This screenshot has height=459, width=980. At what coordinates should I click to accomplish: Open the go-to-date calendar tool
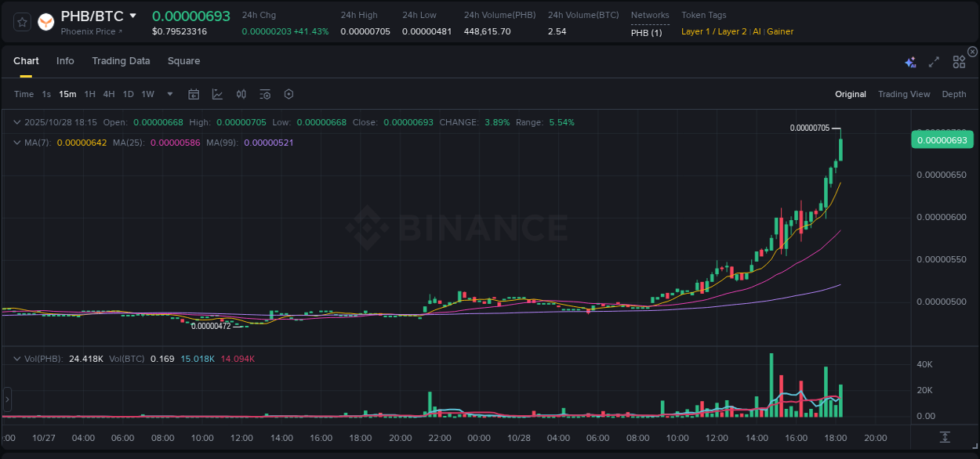(x=194, y=94)
